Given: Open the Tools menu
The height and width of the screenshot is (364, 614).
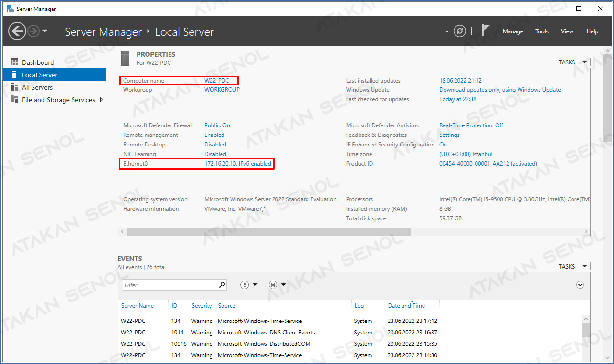Looking at the screenshot, I should tap(542, 31).
